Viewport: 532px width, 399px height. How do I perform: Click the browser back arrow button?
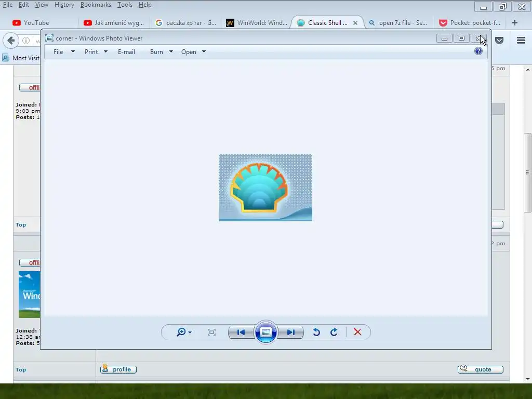point(11,41)
